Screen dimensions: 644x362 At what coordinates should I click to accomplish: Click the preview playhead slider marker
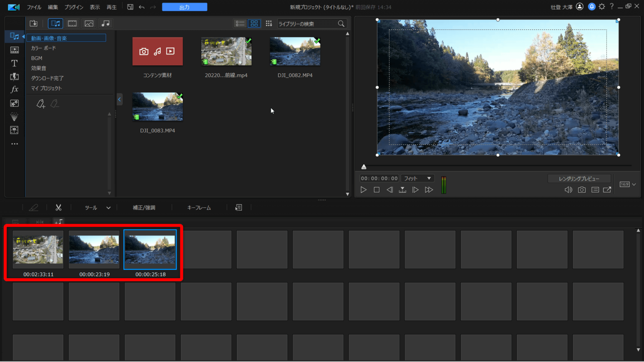(364, 167)
